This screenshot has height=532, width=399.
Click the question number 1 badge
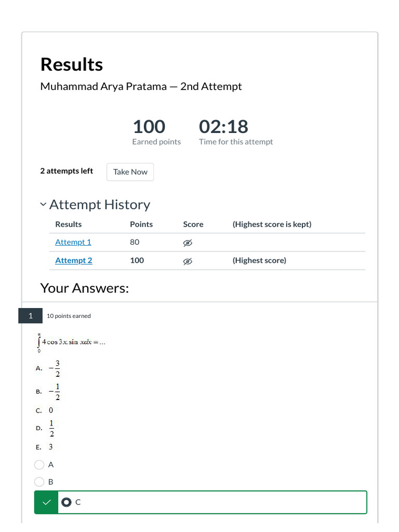pos(31,316)
